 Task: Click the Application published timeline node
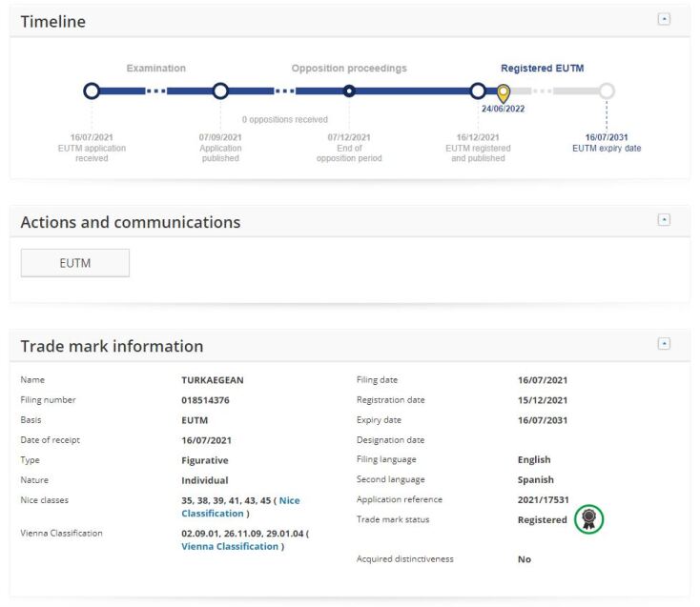[x=220, y=91]
